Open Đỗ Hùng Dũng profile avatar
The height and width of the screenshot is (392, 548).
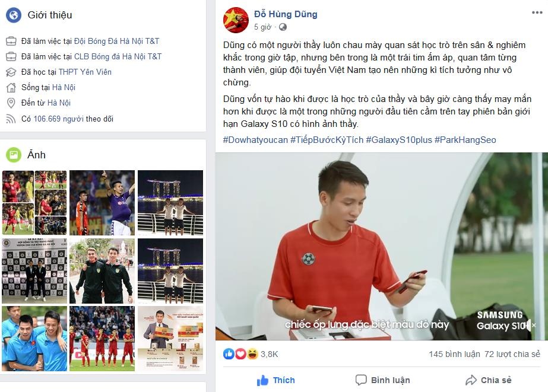coord(236,20)
